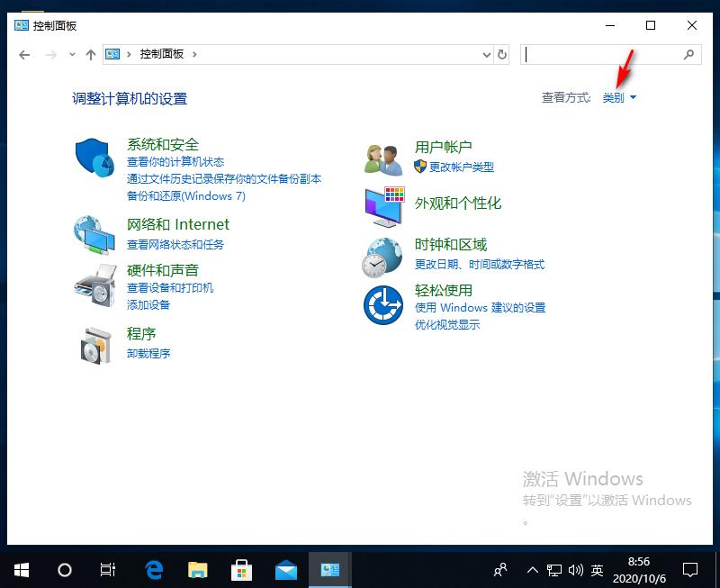Screen dimensions: 720x588
Task: Open 备份和还原(Windows 7) link
Action: tap(186, 196)
